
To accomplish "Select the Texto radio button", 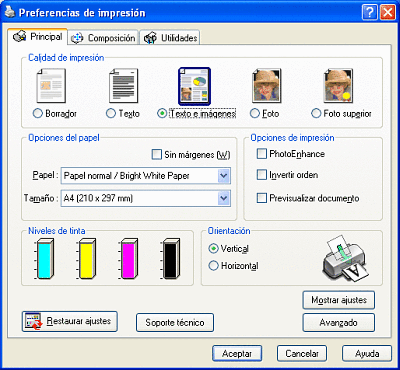I will tap(111, 114).
